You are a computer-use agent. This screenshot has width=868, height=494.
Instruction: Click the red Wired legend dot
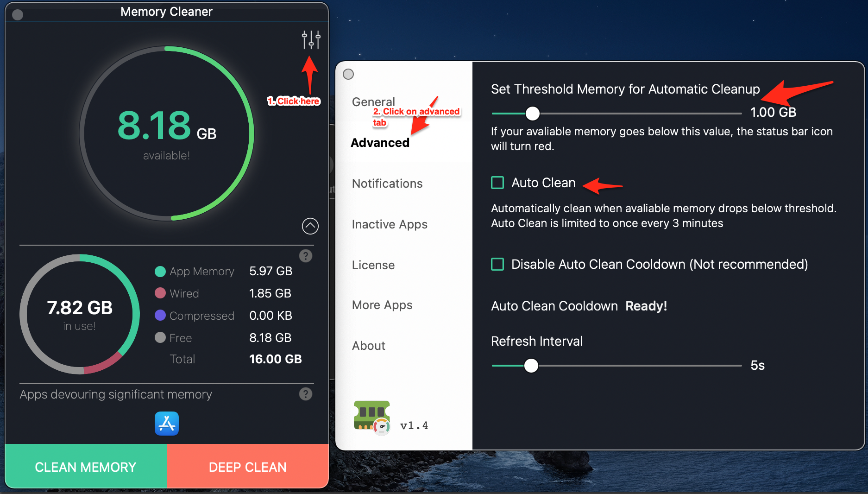(160, 293)
